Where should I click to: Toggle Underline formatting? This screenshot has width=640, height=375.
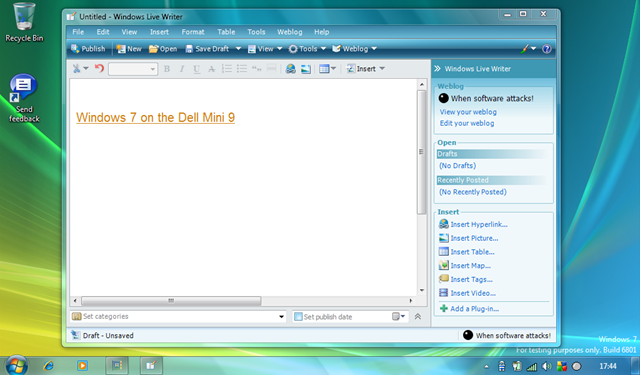click(196, 69)
